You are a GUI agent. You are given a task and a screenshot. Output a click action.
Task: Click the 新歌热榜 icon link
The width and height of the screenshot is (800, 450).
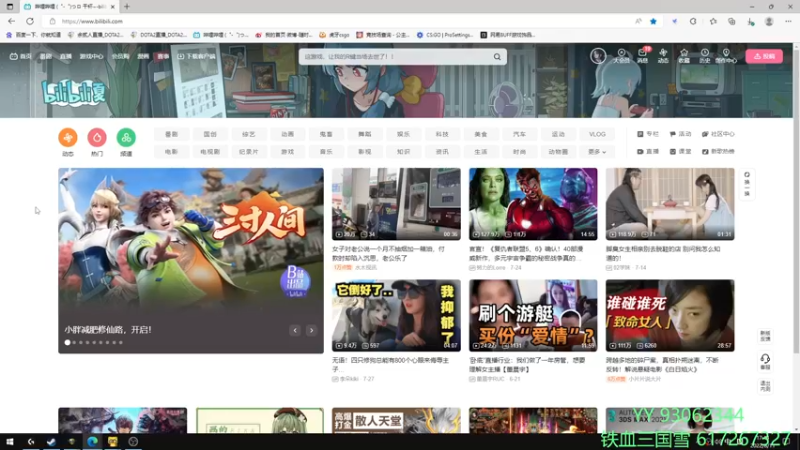coord(718,152)
